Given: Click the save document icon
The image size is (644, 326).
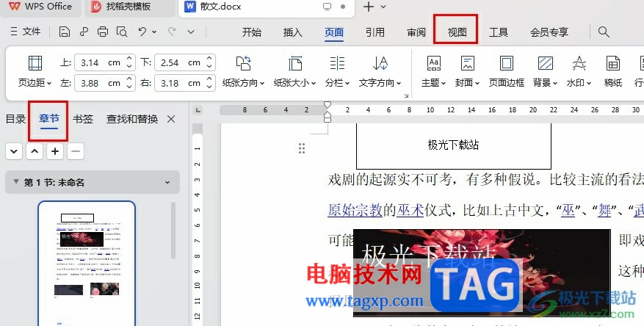Looking at the screenshot, I should coord(65,32).
